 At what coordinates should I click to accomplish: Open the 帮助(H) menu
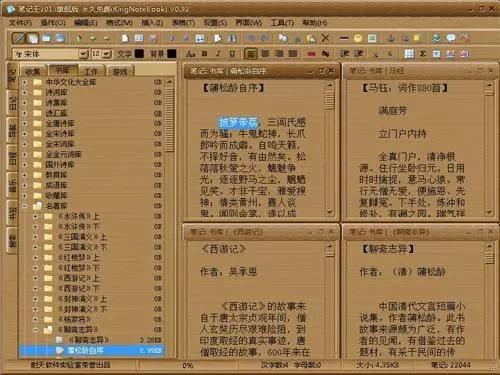coord(315,23)
